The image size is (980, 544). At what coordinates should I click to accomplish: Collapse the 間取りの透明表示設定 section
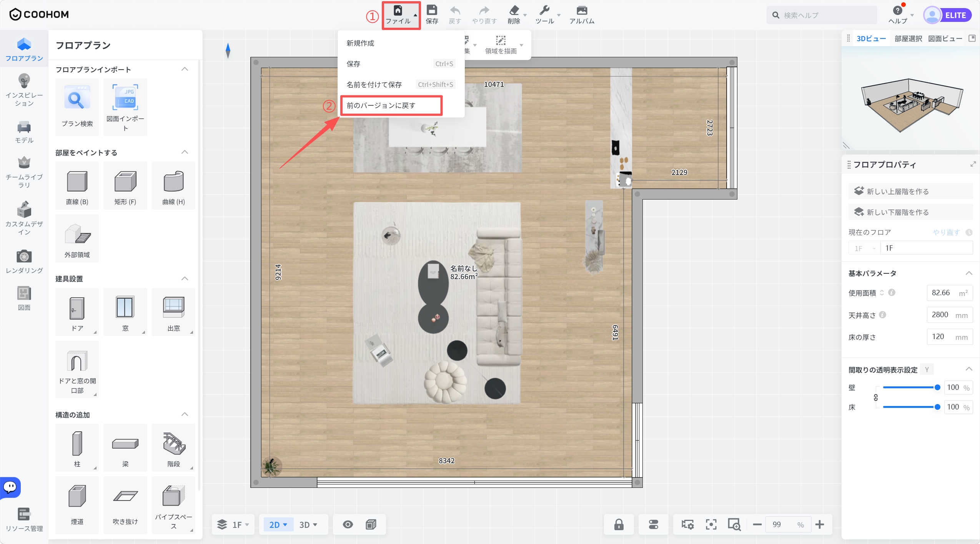(x=969, y=369)
